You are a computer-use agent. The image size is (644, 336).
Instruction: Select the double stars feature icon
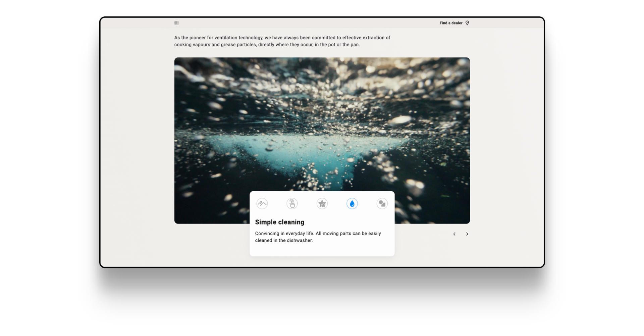click(322, 203)
